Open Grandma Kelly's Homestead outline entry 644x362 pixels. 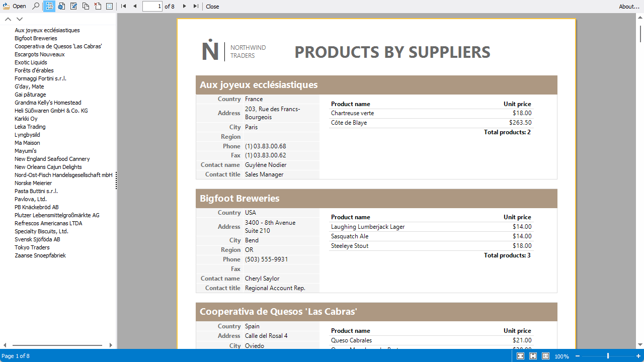pos(48,103)
